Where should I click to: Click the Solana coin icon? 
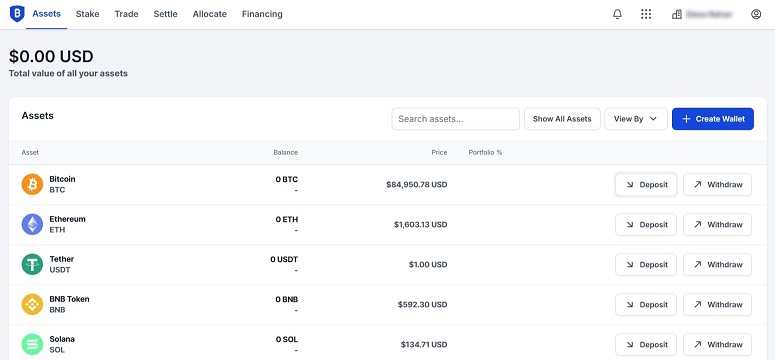tap(32, 345)
